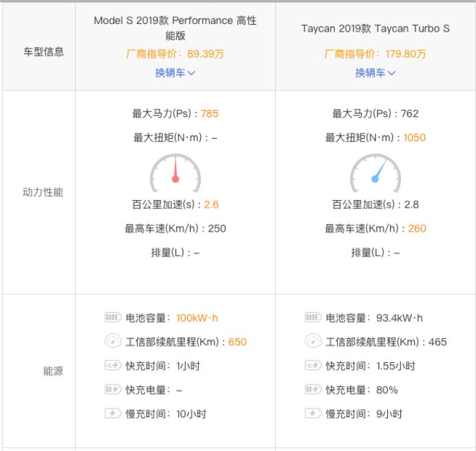Click Model S 续航里程 650 value
476x451 pixels.
(237, 342)
